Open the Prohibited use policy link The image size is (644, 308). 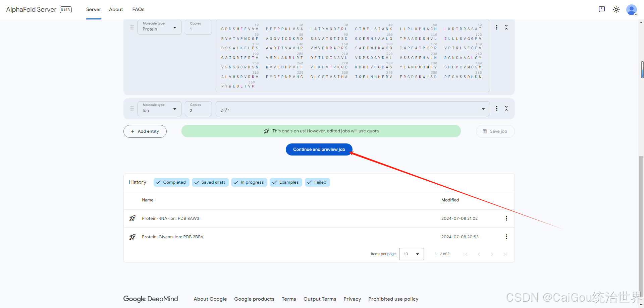tap(393, 299)
